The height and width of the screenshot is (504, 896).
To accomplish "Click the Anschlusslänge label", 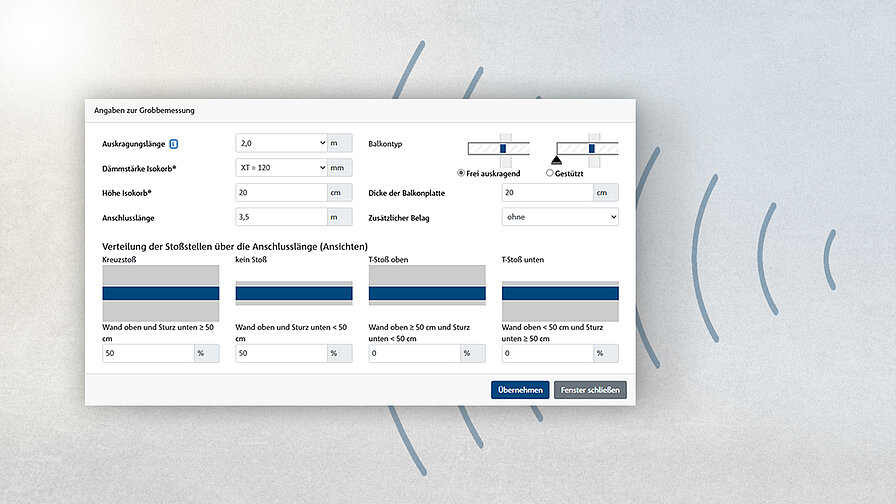I will click(128, 218).
